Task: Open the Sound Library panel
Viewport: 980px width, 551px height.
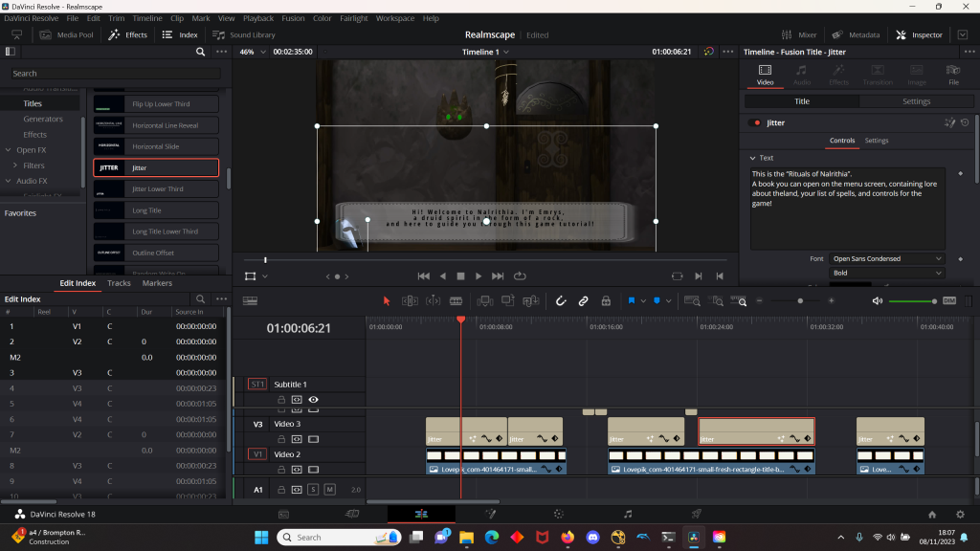Action: (x=244, y=35)
